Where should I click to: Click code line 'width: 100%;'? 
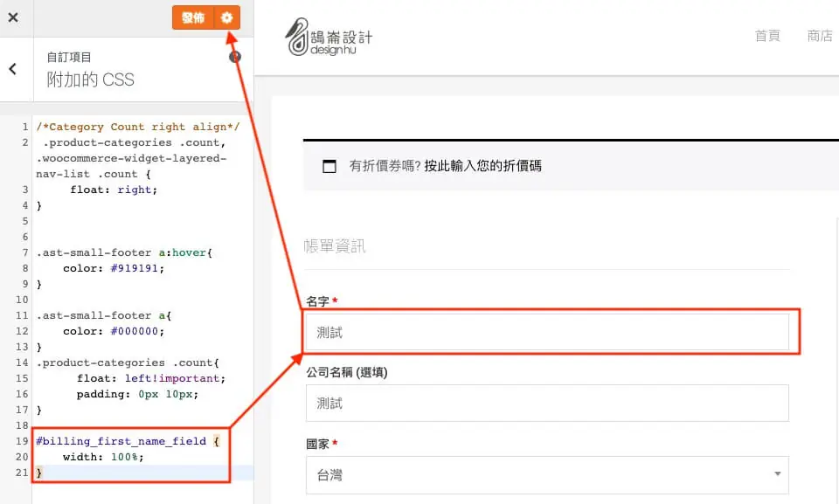(x=103, y=457)
